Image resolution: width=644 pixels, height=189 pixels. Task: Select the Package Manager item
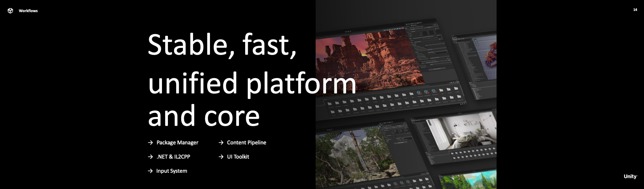tap(177, 143)
